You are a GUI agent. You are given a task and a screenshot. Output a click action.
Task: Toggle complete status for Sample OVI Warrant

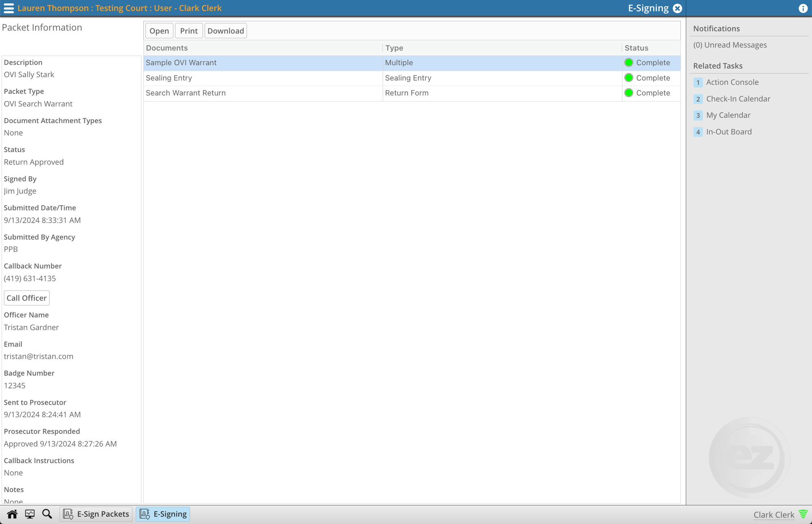coord(628,63)
